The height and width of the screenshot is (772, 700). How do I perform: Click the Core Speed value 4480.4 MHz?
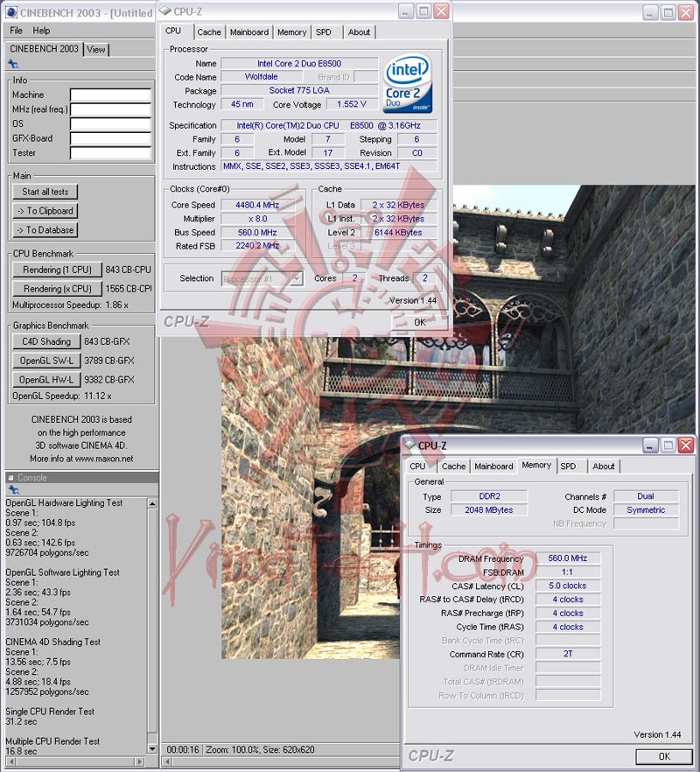(257, 205)
